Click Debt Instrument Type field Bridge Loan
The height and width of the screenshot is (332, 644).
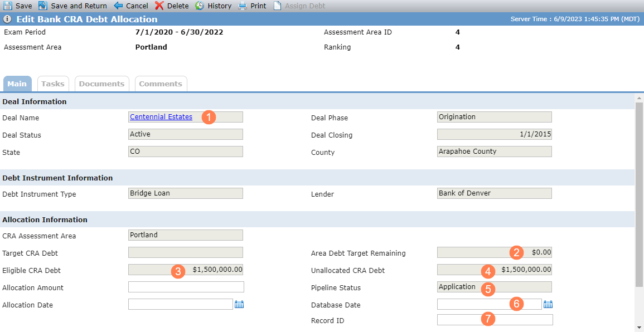186,193
